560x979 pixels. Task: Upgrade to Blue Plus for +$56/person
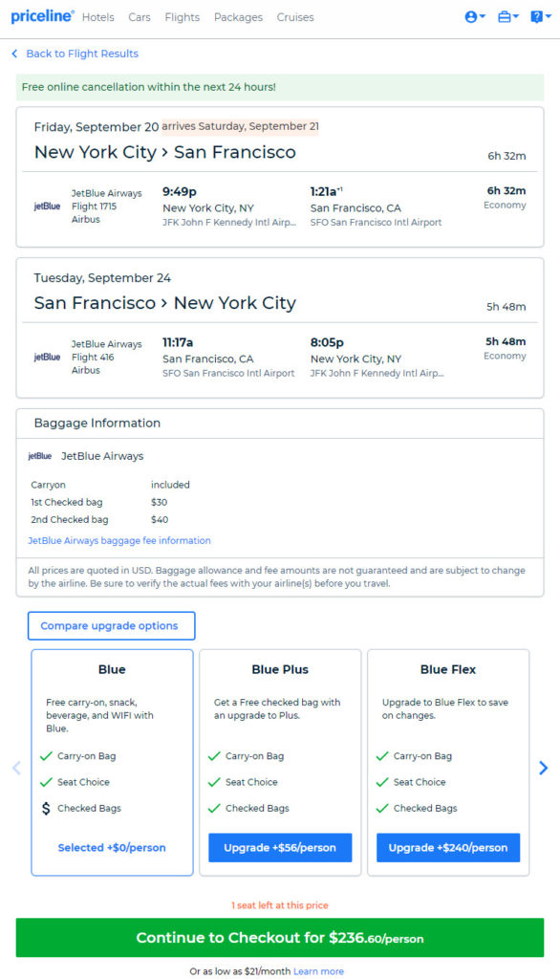[x=280, y=847]
